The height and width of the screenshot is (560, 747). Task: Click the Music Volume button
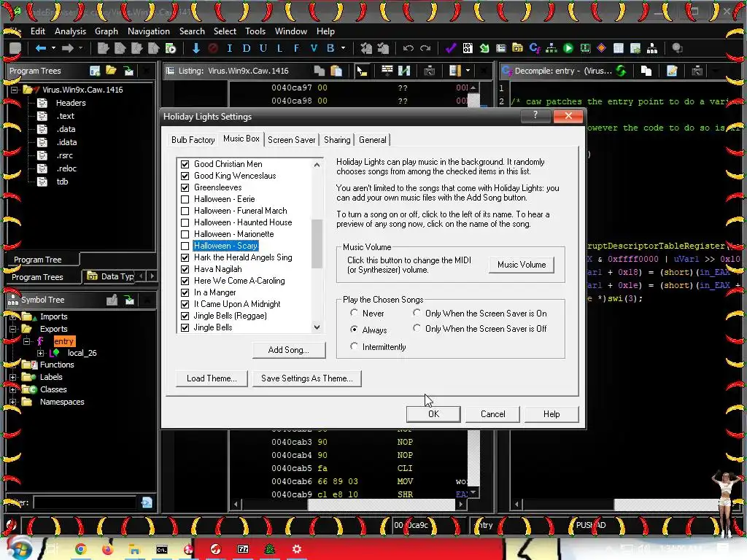522,265
